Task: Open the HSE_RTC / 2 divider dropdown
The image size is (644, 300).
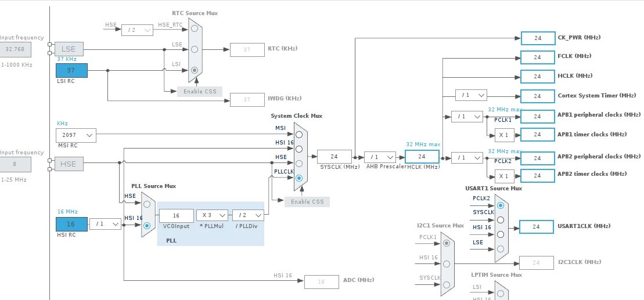Action: tap(137, 30)
